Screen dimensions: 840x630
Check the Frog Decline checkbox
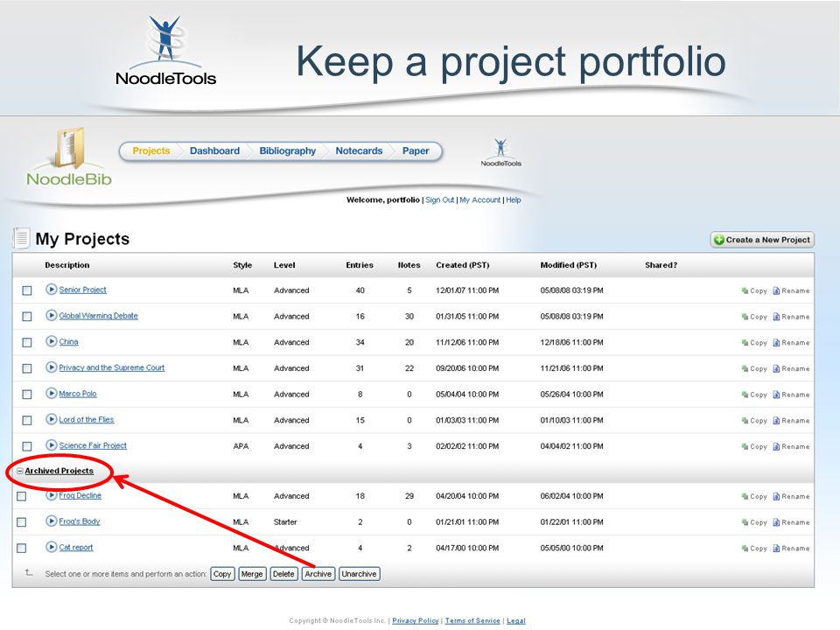tap(21, 497)
